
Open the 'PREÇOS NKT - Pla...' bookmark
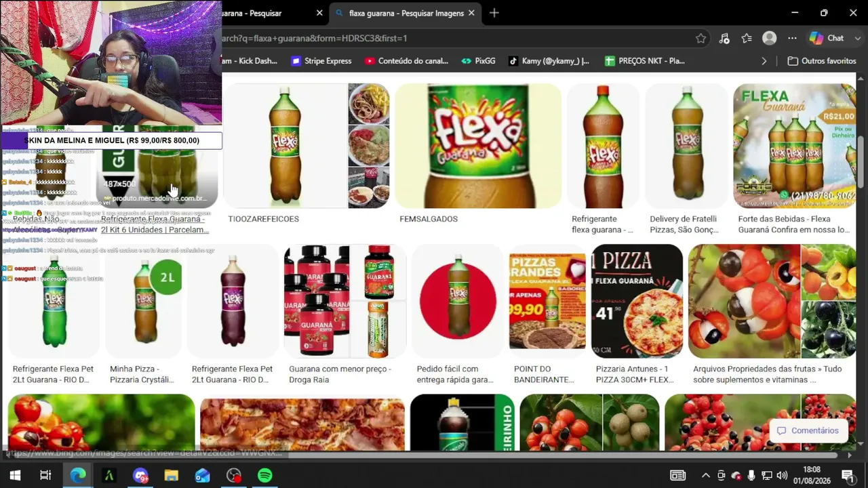click(645, 61)
